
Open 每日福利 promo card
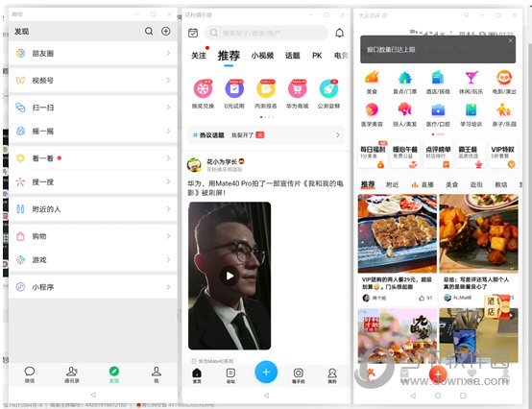(x=373, y=155)
